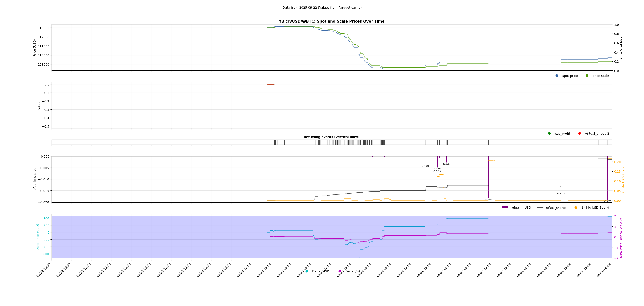Click the purple refuel in USD swatch
The image size is (644, 306).
[x=505, y=208]
